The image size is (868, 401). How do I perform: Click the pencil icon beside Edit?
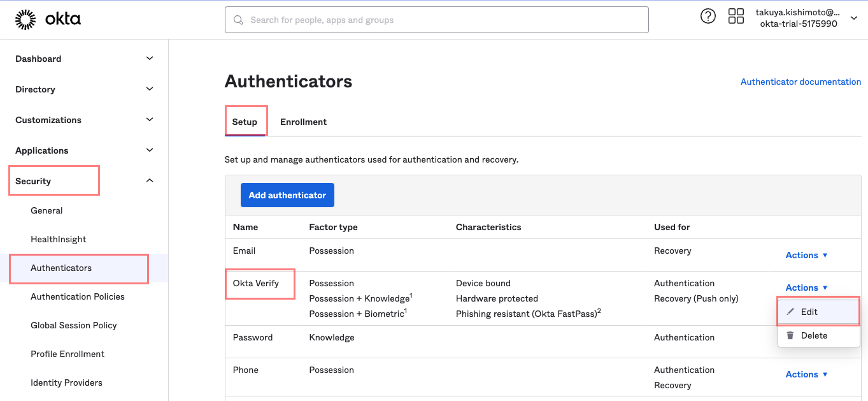[x=790, y=312]
